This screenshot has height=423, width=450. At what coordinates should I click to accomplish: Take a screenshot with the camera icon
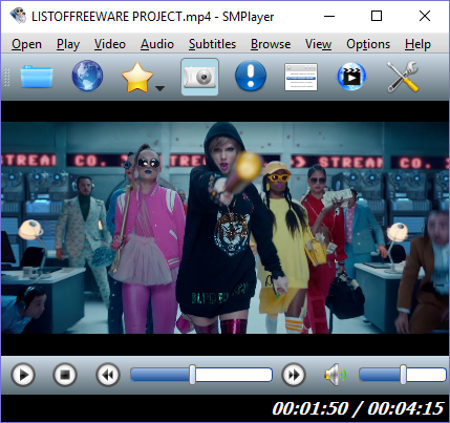(x=200, y=77)
